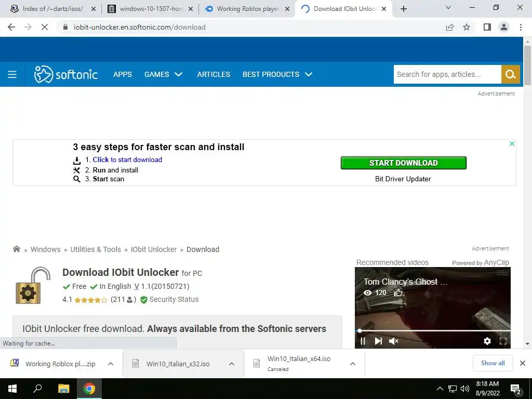This screenshot has height=399, width=532.
Task: Open a new tab with the plus button
Action: click(x=403, y=9)
